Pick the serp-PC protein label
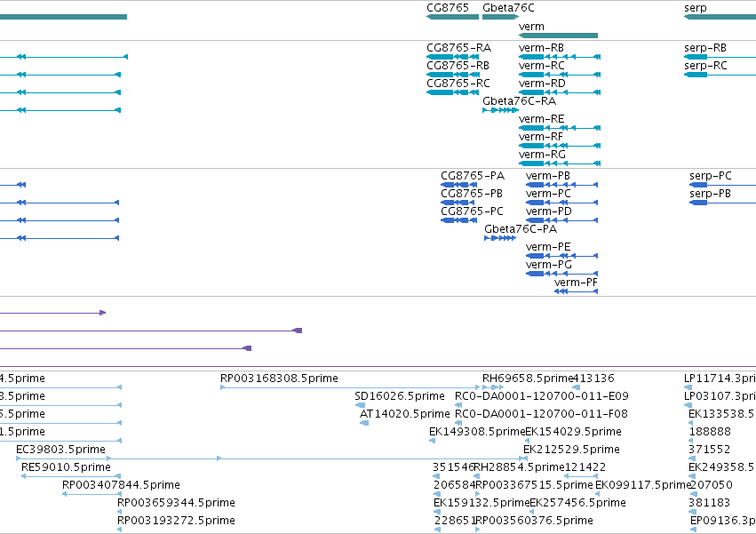Image resolution: width=756 pixels, height=534 pixels. (710, 176)
